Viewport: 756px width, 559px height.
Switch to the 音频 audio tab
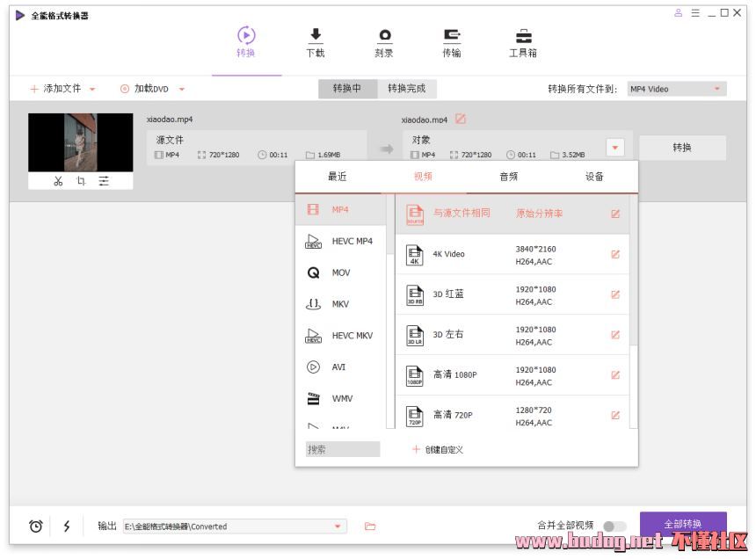(x=508, y=177)
